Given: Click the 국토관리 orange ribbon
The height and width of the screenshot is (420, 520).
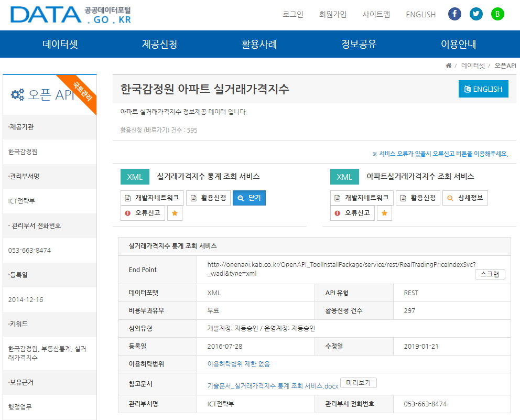Looking at the screenshot, I should [x=83, y=91].
